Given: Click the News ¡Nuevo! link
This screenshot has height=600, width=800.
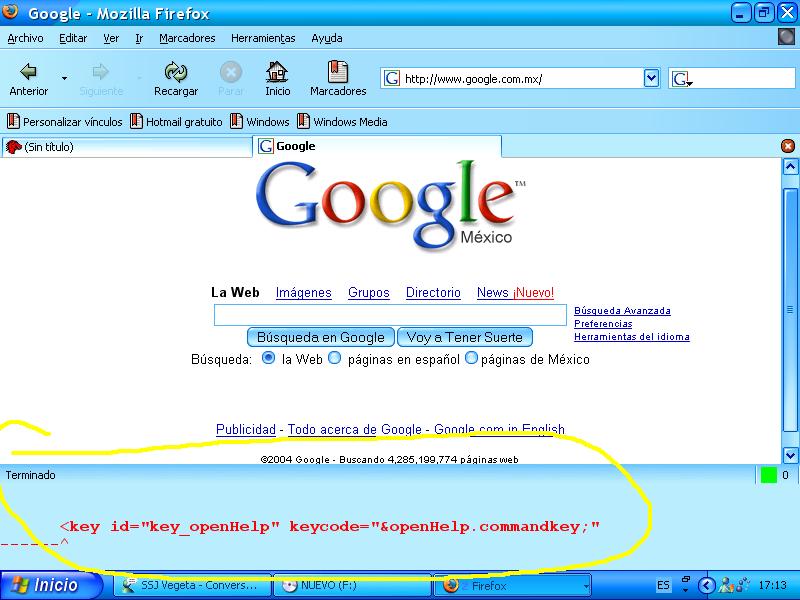Looking at the screenshot, I should 515,293.
